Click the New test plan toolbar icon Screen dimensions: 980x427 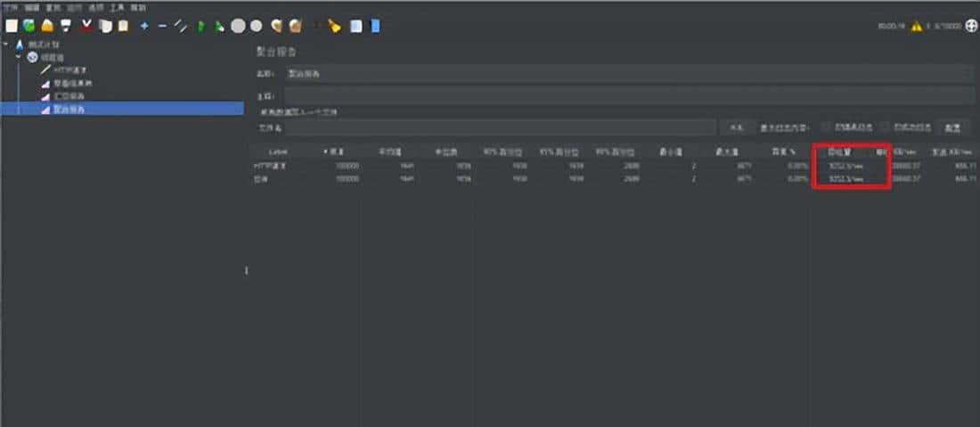[x=12, y=26]
